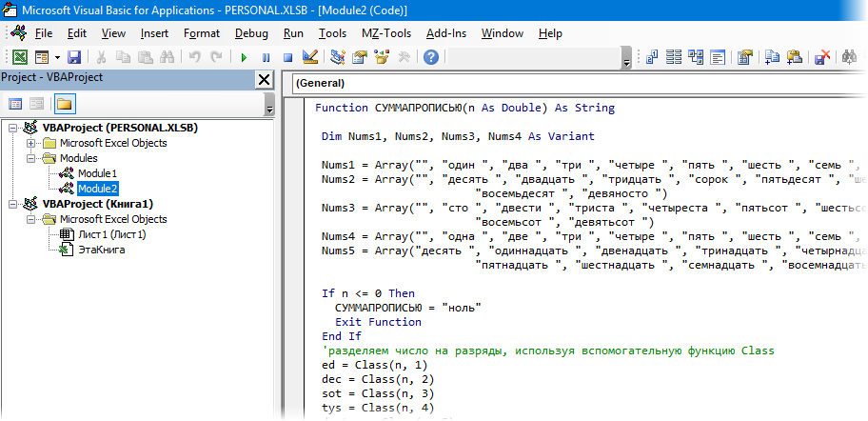Click the MZ-Tools numbered blocks icon

[x=652, y=57]
